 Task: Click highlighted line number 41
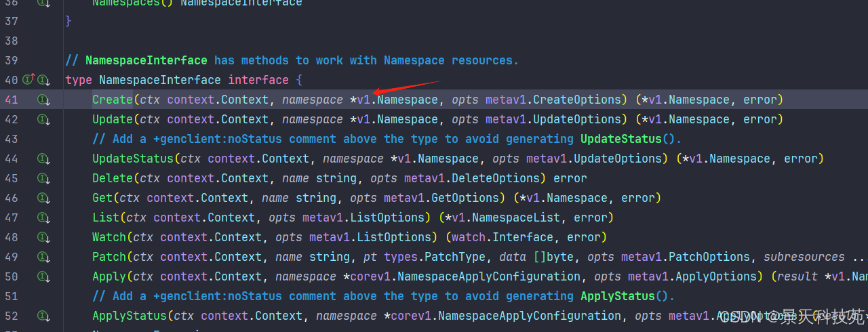(x=12, y=100)
